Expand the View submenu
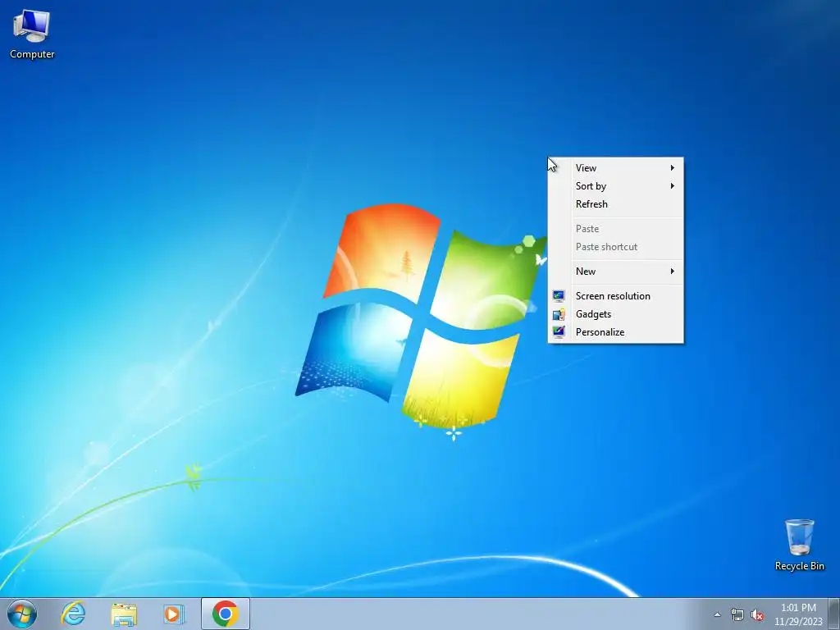This screenshot has width=840, height=630. [x=615, y=167]
